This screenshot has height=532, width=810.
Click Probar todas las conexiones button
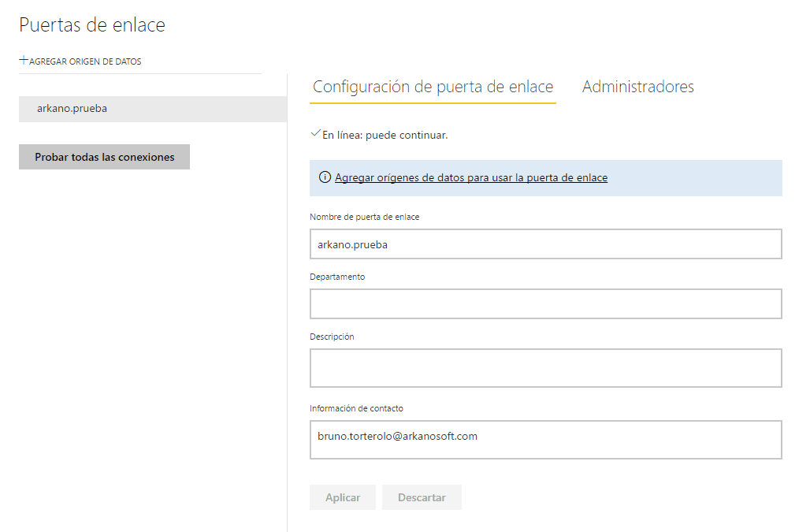(x=104, y=157)
